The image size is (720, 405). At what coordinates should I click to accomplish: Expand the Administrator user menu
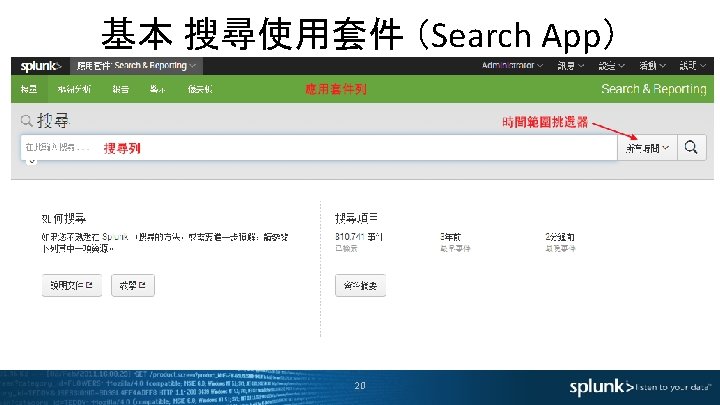click(512, 66)
